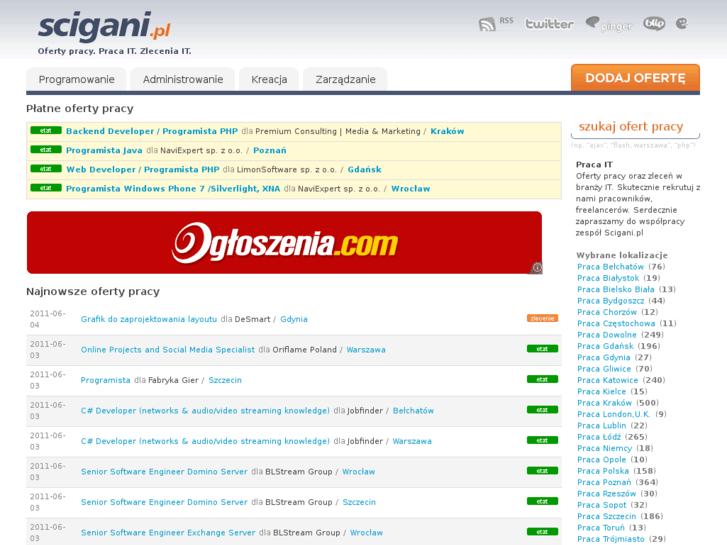
Task: Click the last social icon in header
Action: tap(682, 23)
